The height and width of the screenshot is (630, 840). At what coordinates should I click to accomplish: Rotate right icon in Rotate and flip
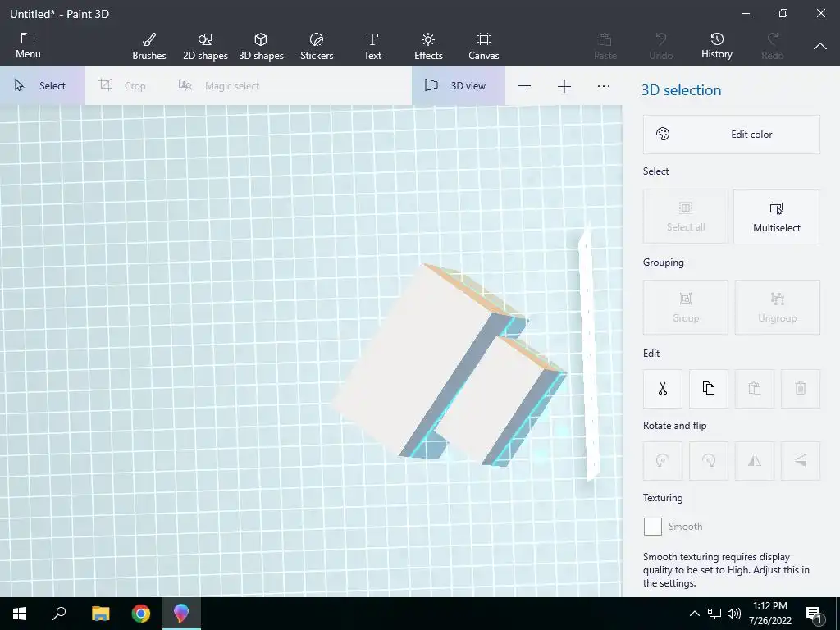point(709,461)
